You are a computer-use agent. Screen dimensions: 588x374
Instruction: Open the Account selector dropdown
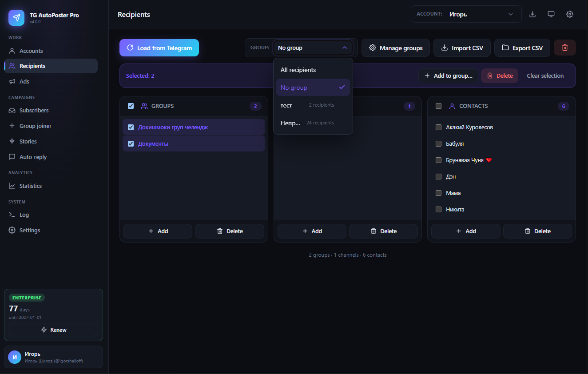(466, 14)
